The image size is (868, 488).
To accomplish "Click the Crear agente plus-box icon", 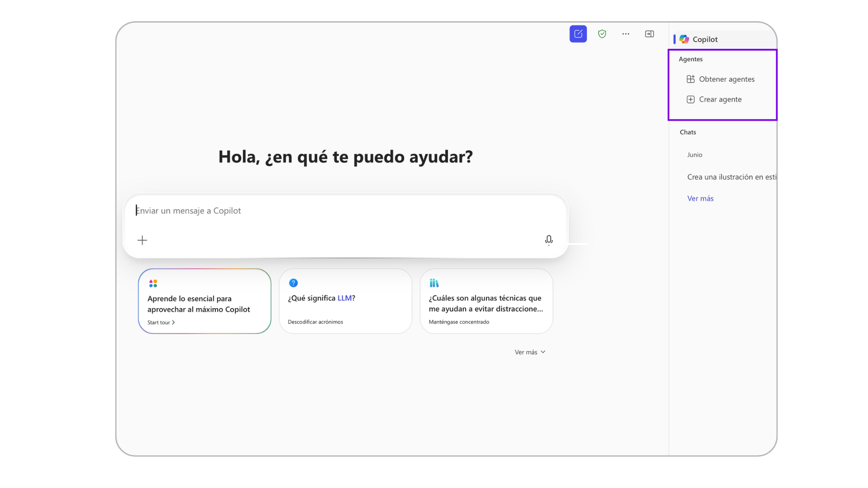I will point(690,99).
